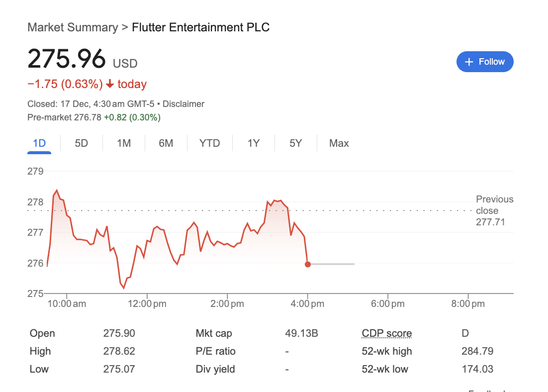The width and height of the screenshot is (548, 392).
Task: Switch to the 5D chart tab
Action: pos(82,143)
